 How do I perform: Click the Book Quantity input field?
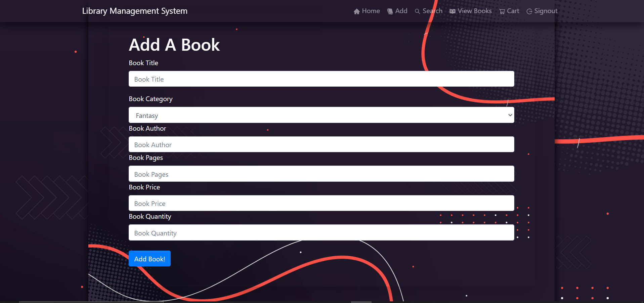pyautogui.click(x=321, y=232)
